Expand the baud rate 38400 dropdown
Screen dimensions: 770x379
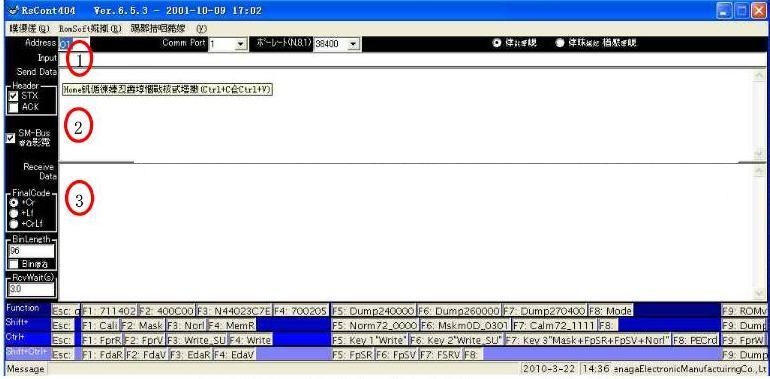click(353, 44)
